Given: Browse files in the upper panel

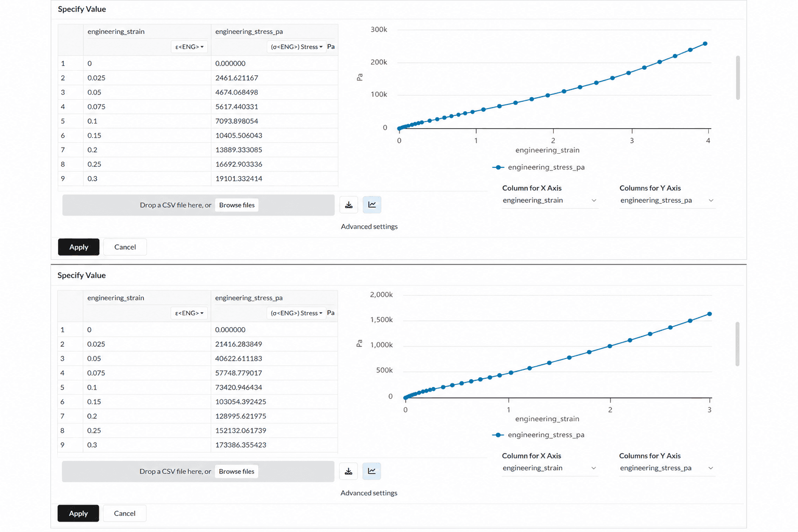Looking at the screenshot, I should pyautogui.click(x=237, y=205).
